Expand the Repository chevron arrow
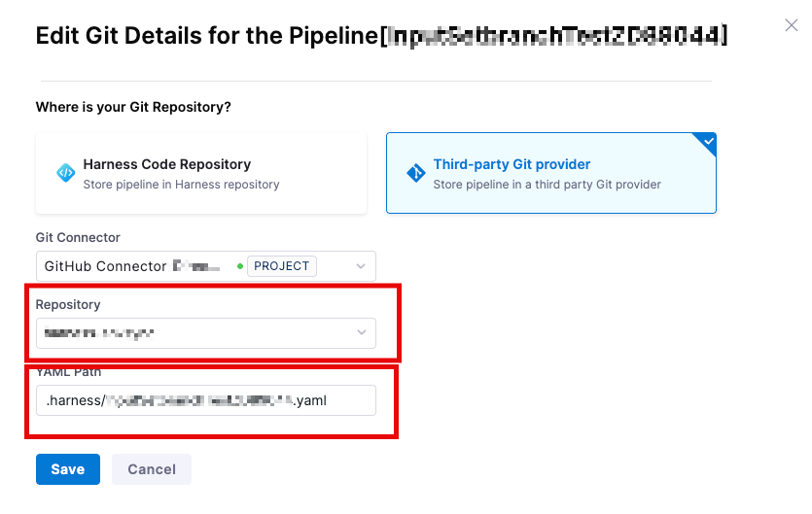Screen dimensions: 812x514 pyautogui.click(x=361, y=333)
